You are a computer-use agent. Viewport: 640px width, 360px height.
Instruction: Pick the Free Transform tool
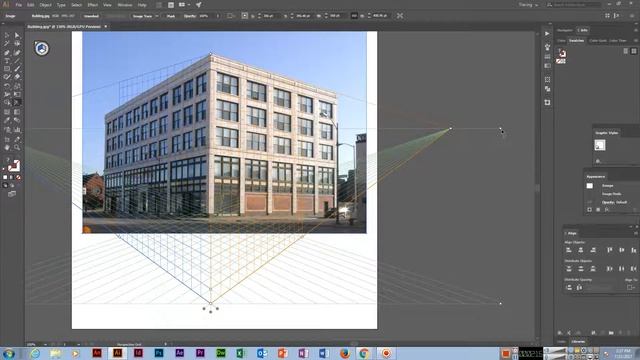(x=17, y=94)
